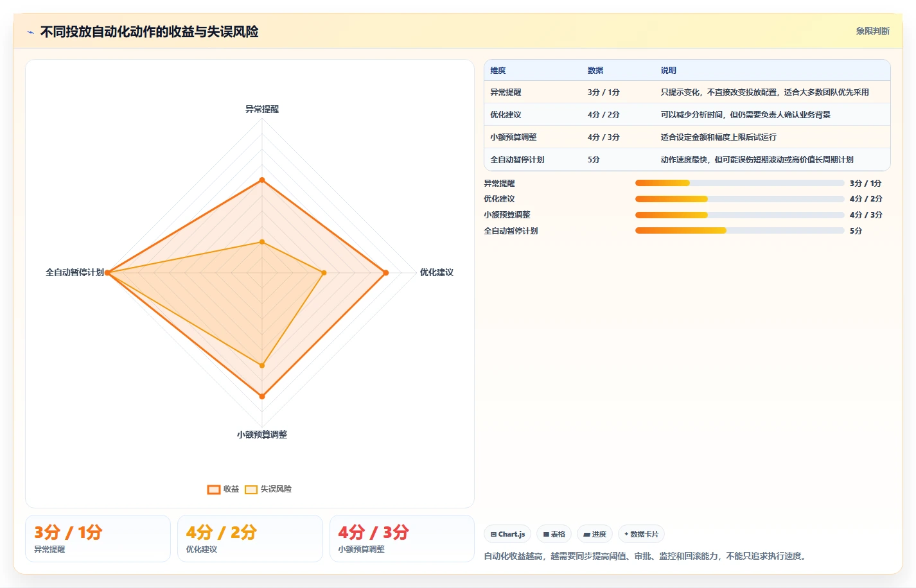The width and height of the screenshot is (916, 588).
Task: Click the Chart.js chip
Action: tap(507, 534)
